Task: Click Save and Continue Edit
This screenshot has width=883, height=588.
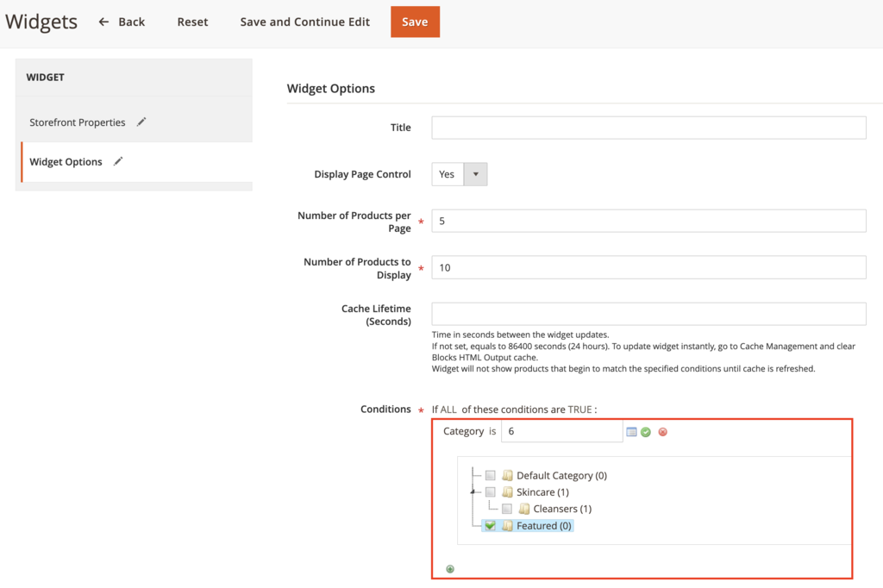Action: [304, 22]
